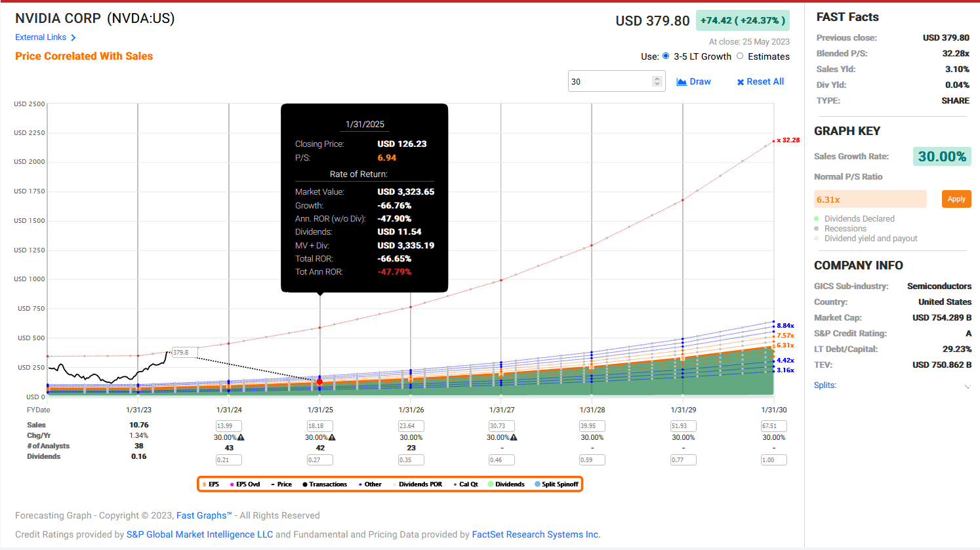Click the 1/31/27 sales input 30.73
Screen dimensions: 980x550
(501, 425)
